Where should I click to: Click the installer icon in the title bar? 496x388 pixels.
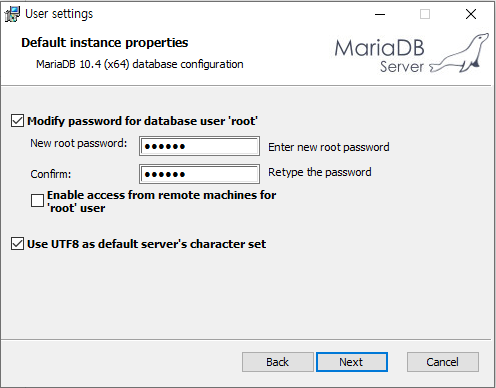12,14
